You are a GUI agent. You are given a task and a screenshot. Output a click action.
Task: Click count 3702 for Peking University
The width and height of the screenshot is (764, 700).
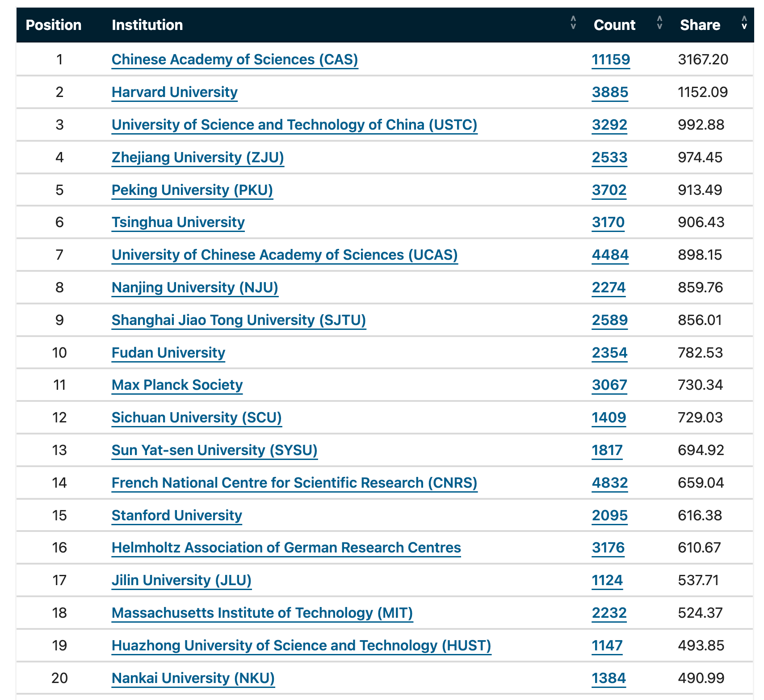[x=609, y=190]
